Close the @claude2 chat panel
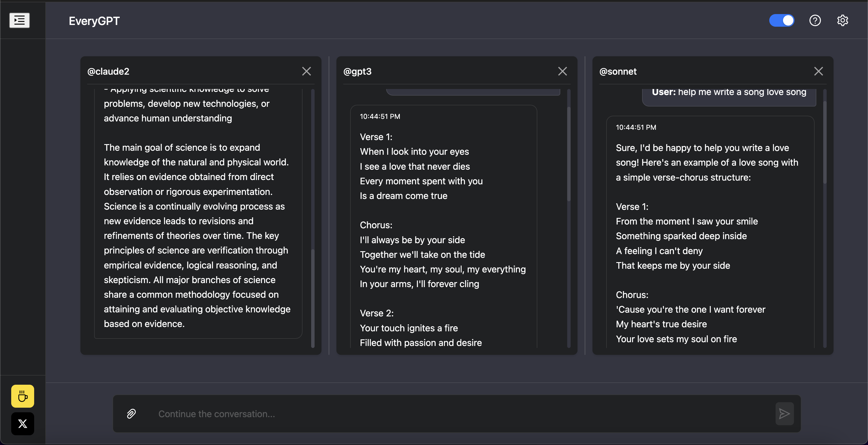Viewport: 868px width, 445px height. point(306,71)
